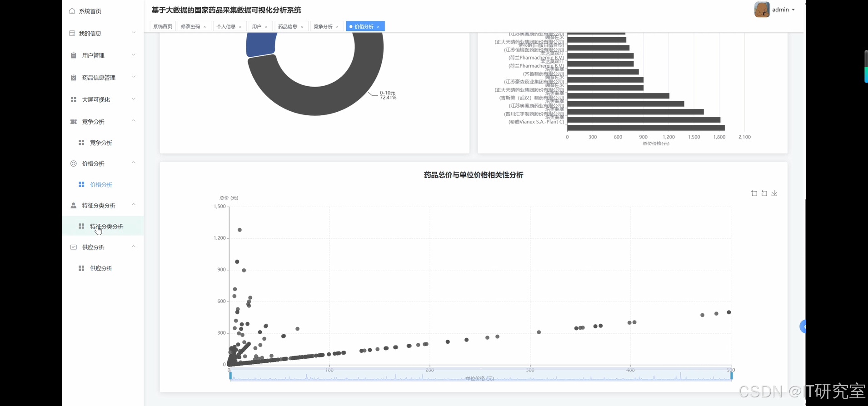The width and height of the screenshot is (868, 406).
Task: Click the blue grid icon beside 价格分析 submenu
Action: point(81,184)
